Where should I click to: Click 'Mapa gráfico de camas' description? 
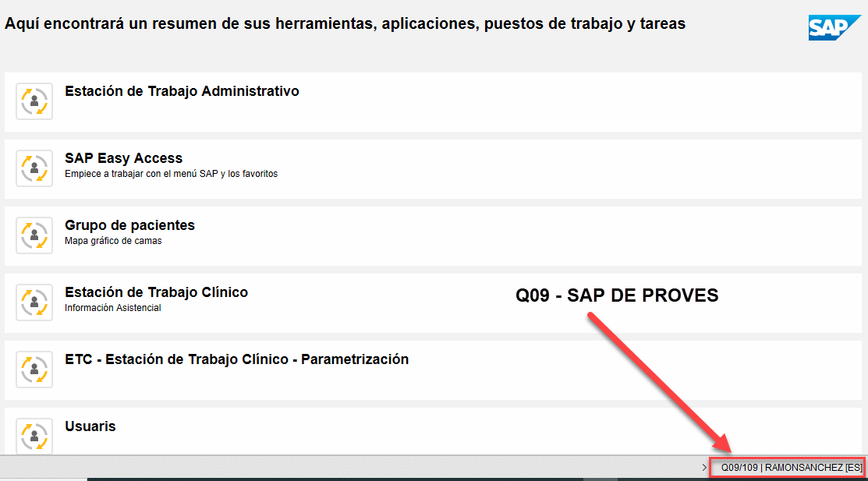(x=113, y=241)
